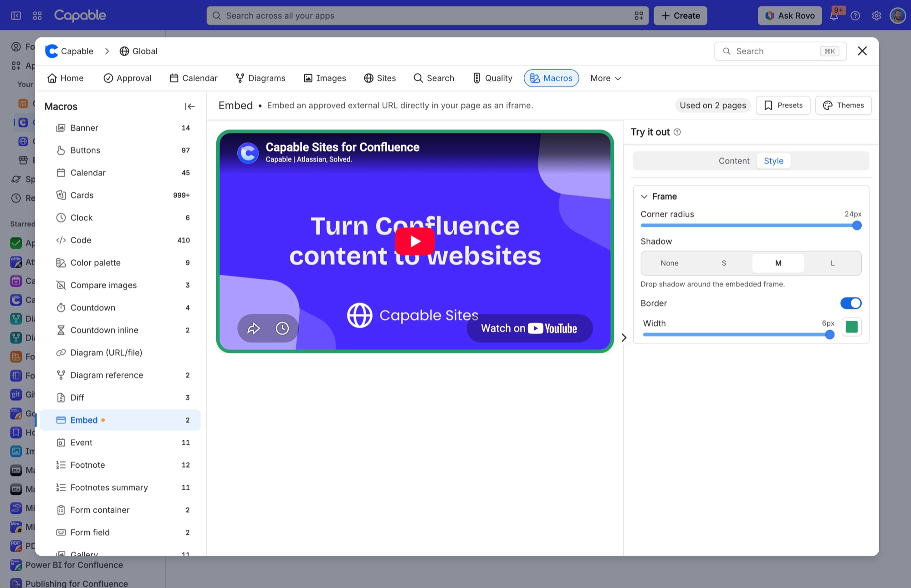Open the help question mark icon

855,15
